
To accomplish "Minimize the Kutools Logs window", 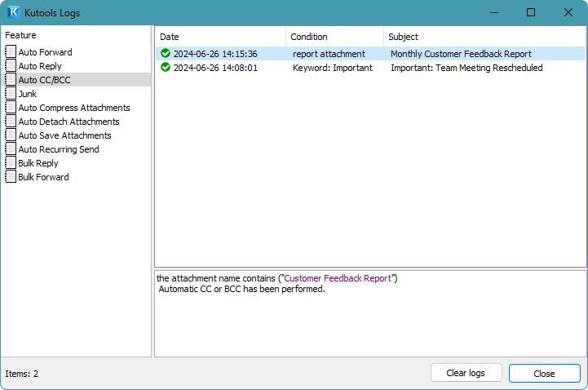I will (494, 12).
